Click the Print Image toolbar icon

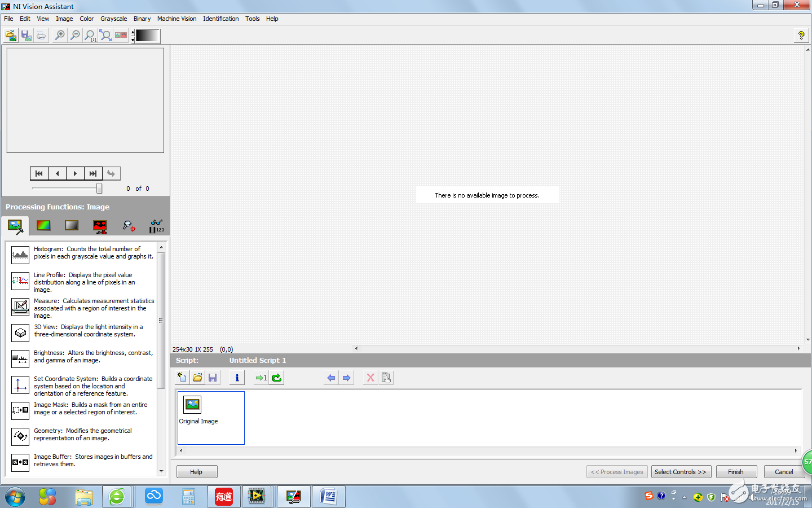click(41, 36)
